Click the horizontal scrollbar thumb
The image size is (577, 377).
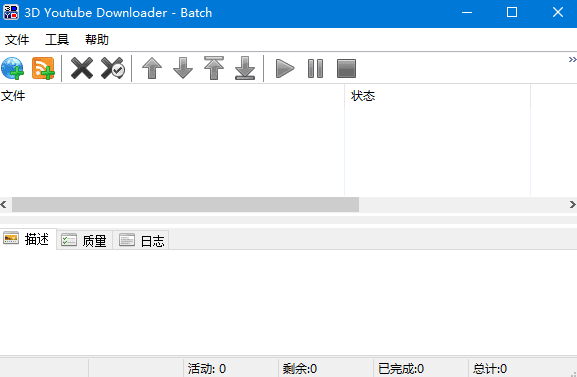(x=185, y=204)
